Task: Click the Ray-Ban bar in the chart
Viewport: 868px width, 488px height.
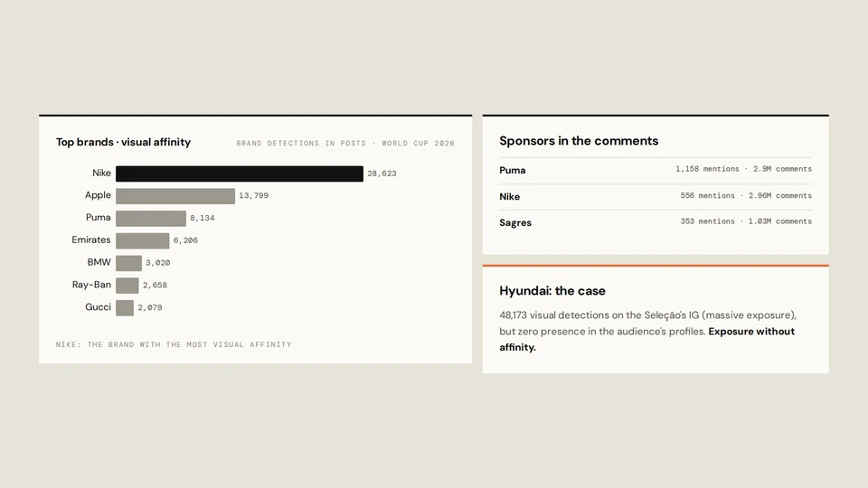Action: click(127, 286)
